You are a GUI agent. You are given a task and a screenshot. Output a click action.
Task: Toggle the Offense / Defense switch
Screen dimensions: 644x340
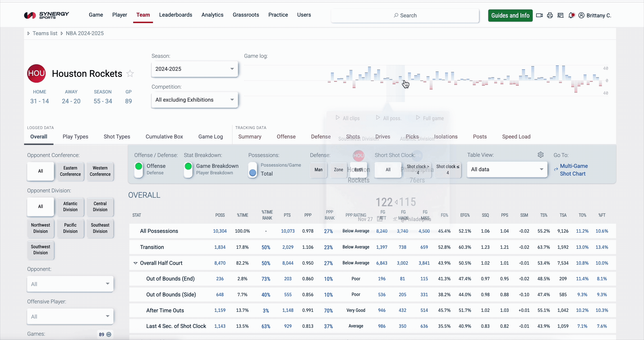pos(138,170)
